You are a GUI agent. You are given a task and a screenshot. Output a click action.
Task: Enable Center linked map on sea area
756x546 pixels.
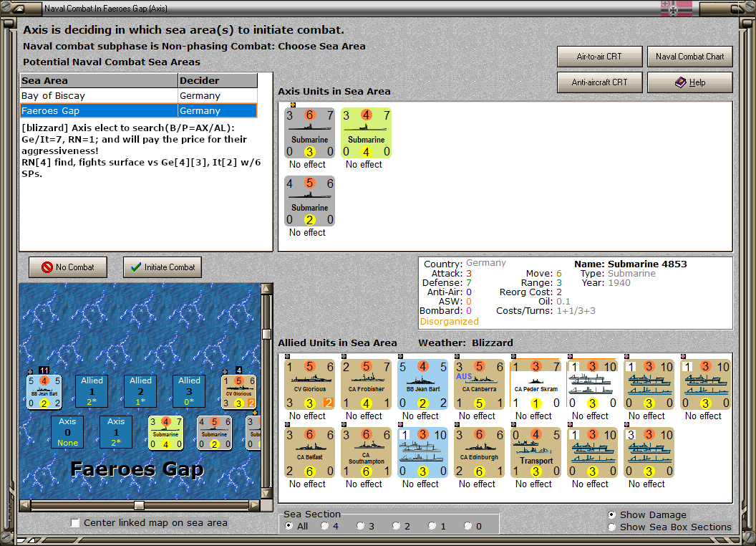[74, 523]
